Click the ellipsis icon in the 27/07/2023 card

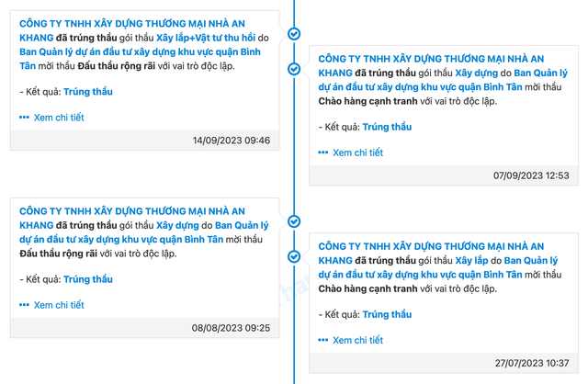pyautogui.click(x=323, y=340)
